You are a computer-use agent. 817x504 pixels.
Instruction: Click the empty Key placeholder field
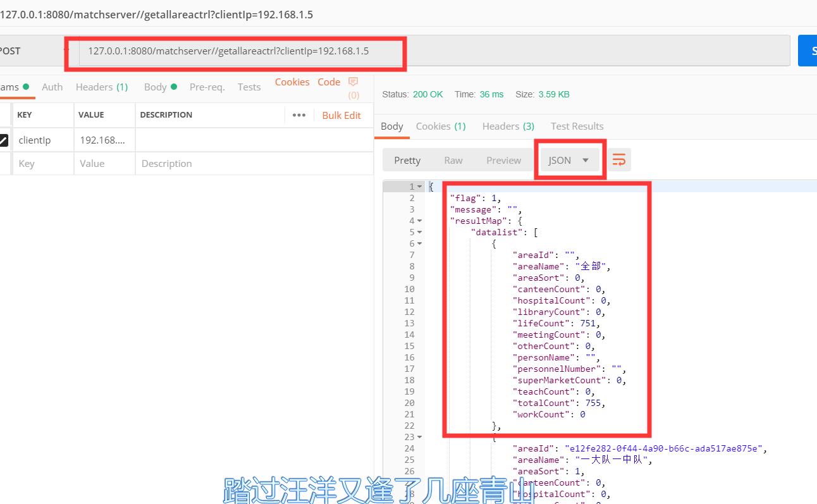point(42,164)
